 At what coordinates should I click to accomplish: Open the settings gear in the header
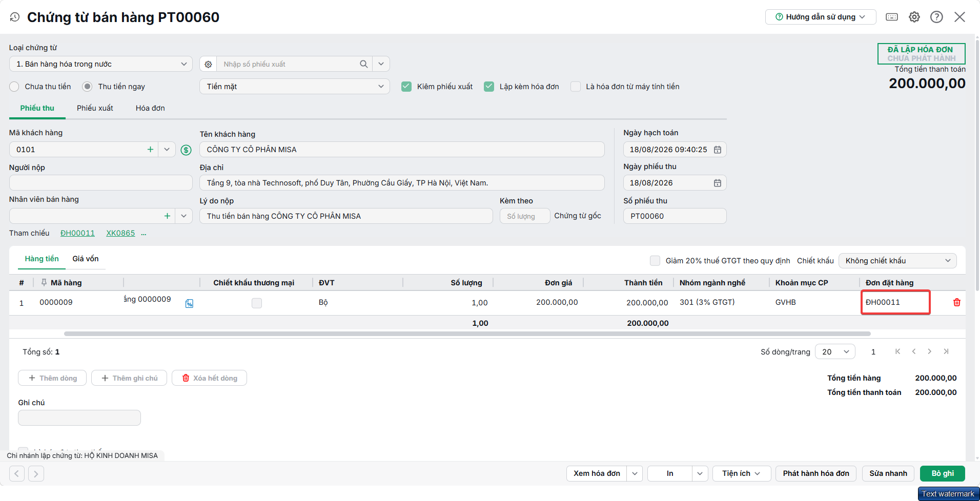pos(914,17)
